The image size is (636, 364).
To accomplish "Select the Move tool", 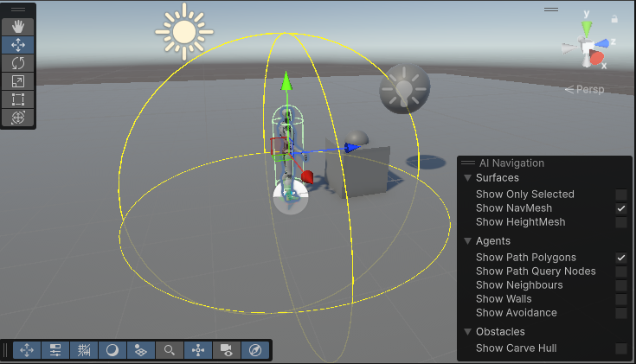I will [x=18, y=45].
